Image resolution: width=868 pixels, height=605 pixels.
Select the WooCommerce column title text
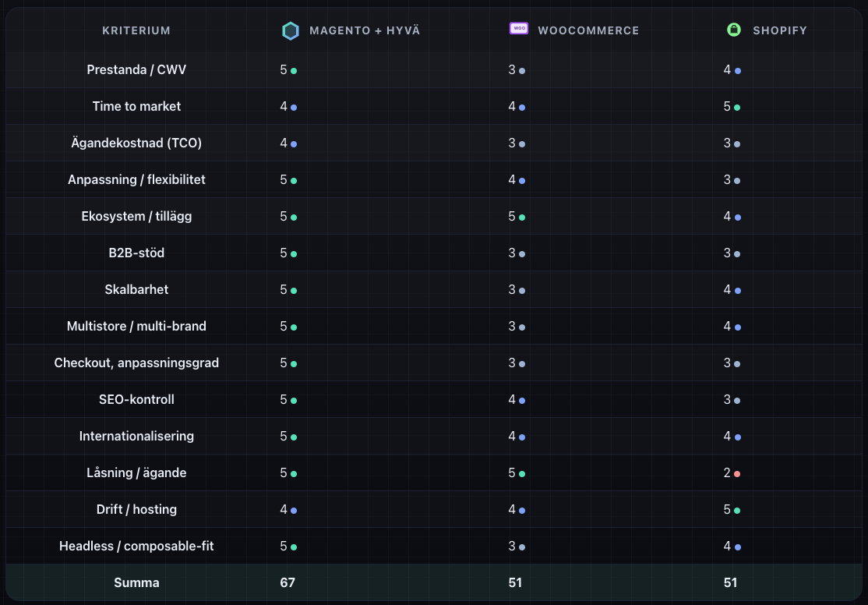[588, 30]
